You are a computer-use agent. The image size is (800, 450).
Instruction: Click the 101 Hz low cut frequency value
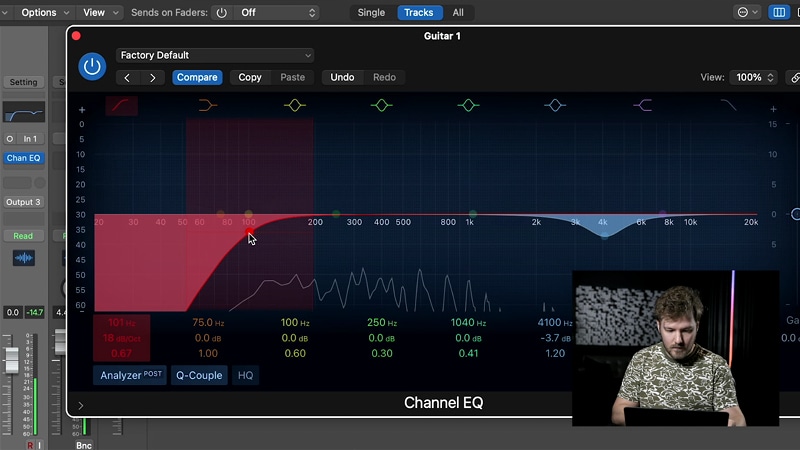tap(121, 322)
